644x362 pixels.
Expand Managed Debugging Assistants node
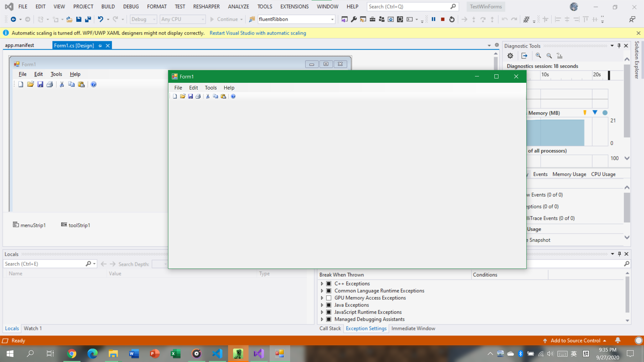322,319
